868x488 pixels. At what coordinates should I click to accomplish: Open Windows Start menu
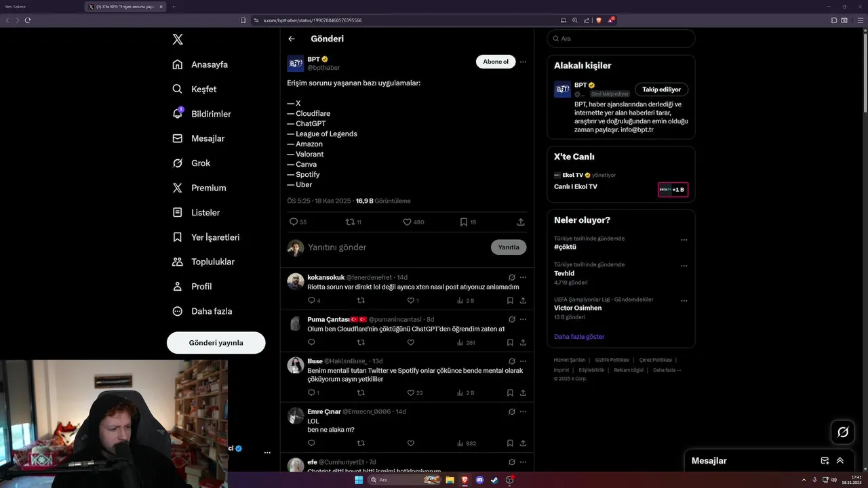pos(359,480)
